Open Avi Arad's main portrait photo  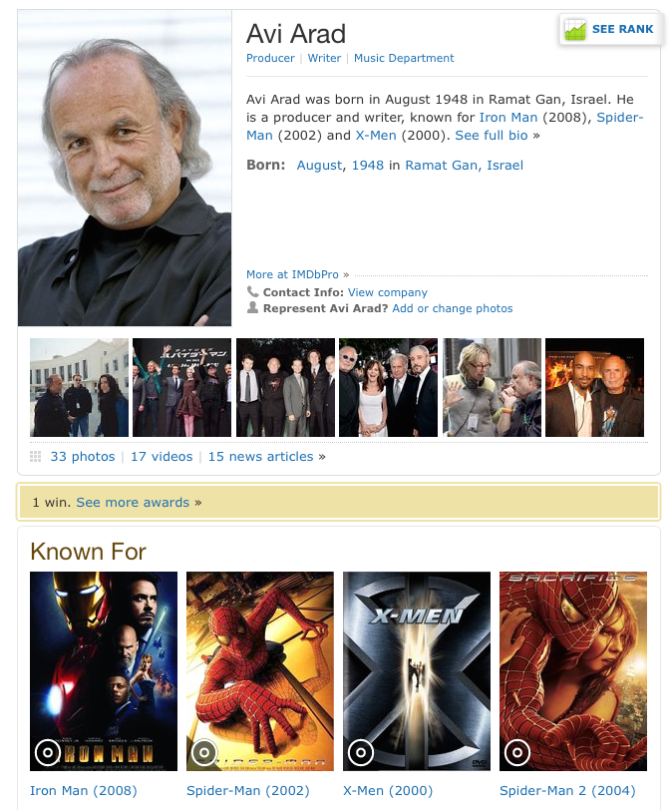(125, 168)
